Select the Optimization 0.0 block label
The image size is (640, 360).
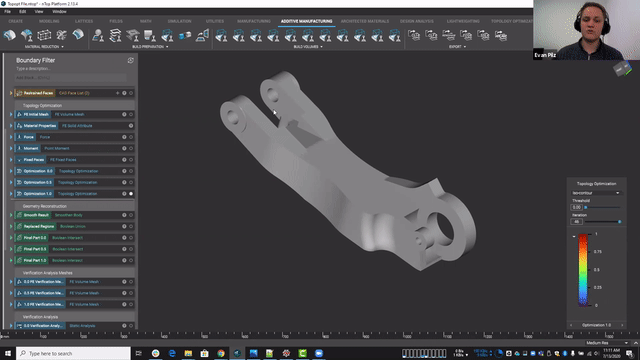(x=38, y=171)
